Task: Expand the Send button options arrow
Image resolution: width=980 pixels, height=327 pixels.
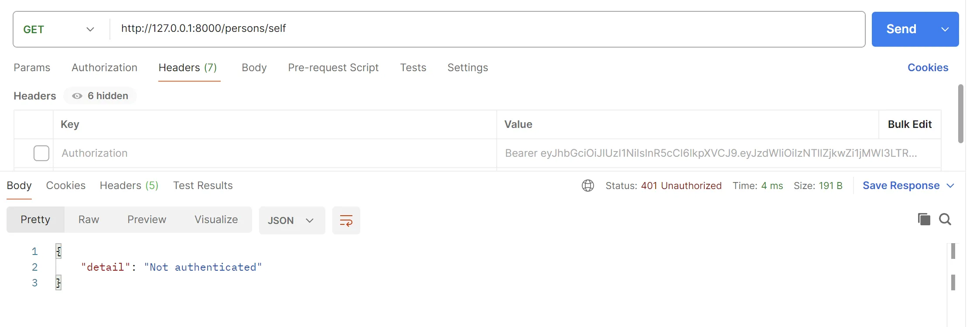Action: (x=945, y=29)
